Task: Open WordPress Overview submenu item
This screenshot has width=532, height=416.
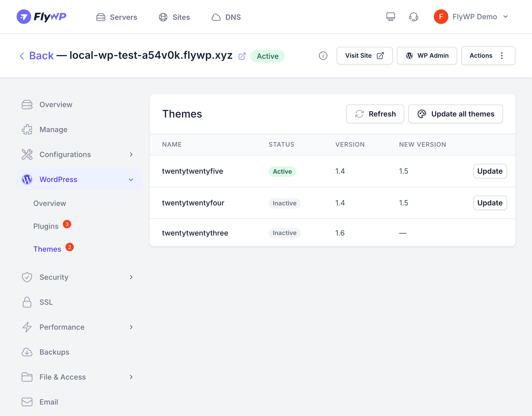Action: click(x=50, y=203)
